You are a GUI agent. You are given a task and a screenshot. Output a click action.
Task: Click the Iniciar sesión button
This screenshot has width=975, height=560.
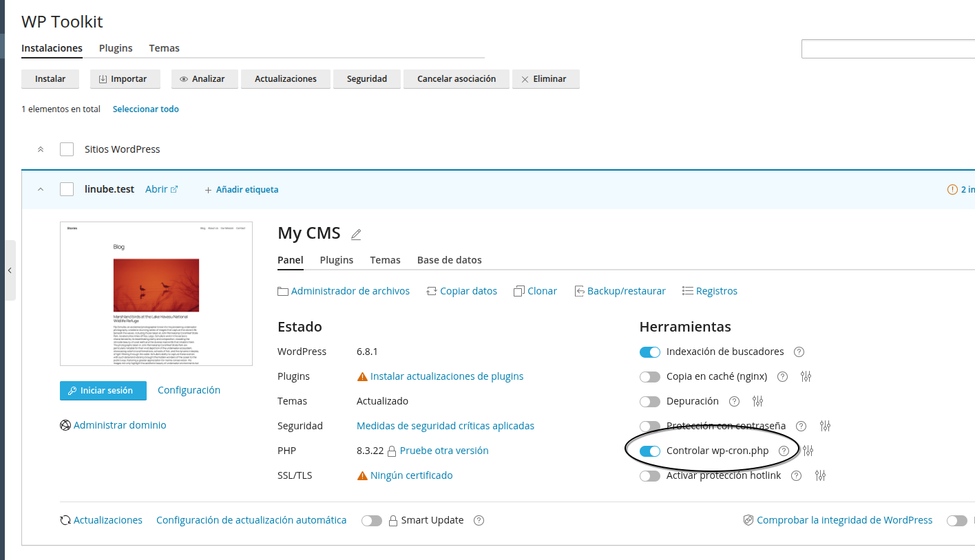[103, 390]
